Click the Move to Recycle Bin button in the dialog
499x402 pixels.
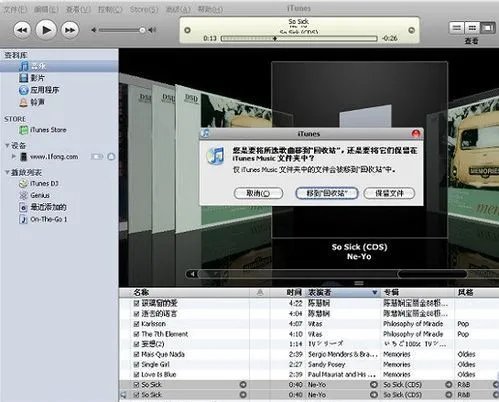click(x=327, y=193)
